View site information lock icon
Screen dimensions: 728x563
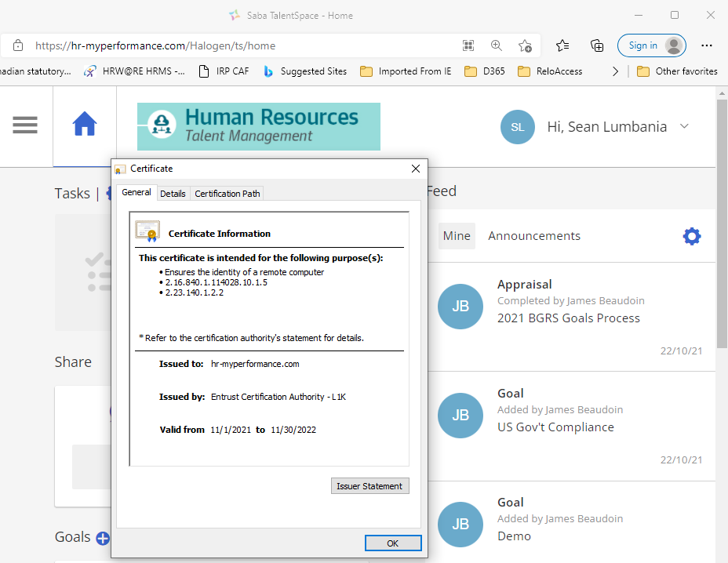pos(18,45)
